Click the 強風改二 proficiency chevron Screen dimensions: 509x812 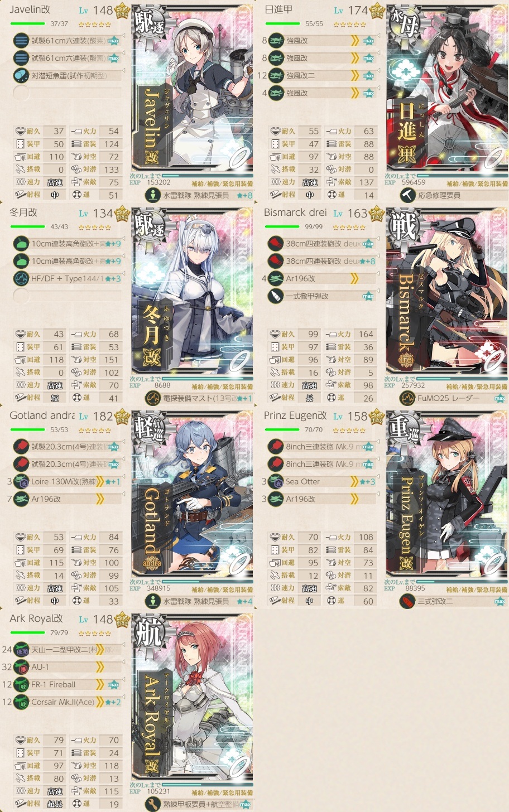[x=355, y=75]
